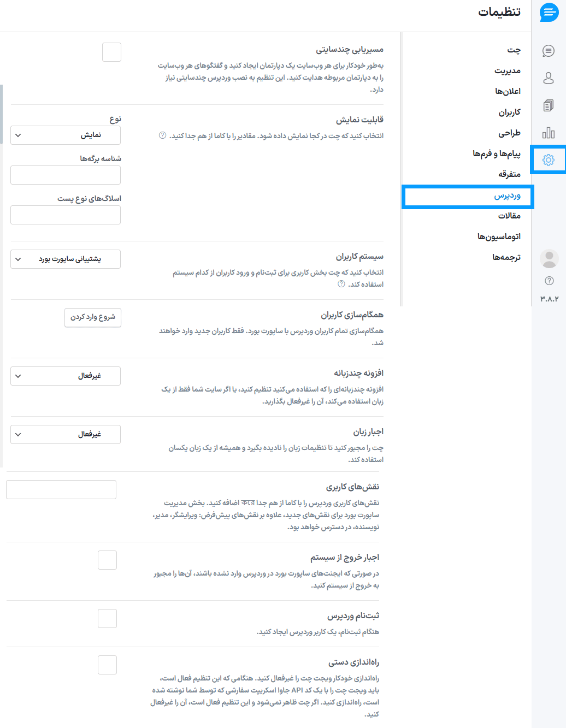Open the articles documents icon in sidebar
The width and height of the screenshot is (566, 728).
point(548,105)
